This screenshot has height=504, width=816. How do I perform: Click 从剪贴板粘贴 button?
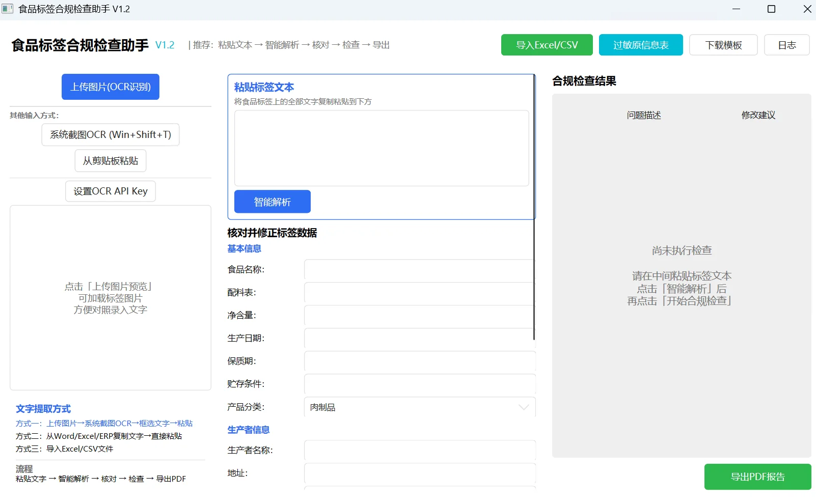pyautogui.click(x=111, y=160)
